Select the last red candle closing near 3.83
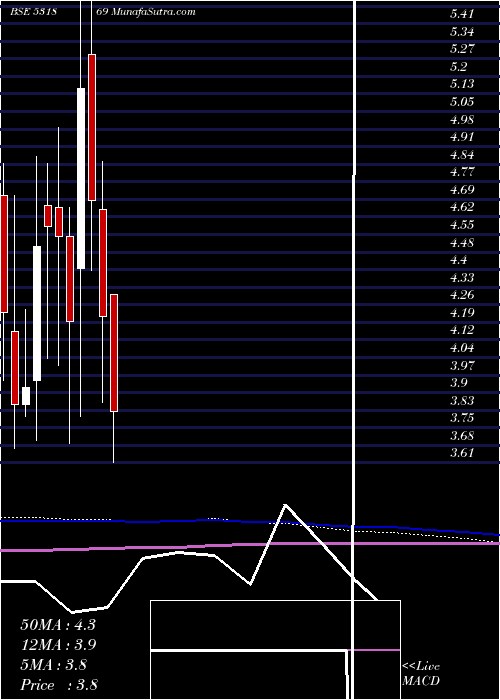Image resolution: width=500 pixels, height=700 pixels. [x=114, y=353]
